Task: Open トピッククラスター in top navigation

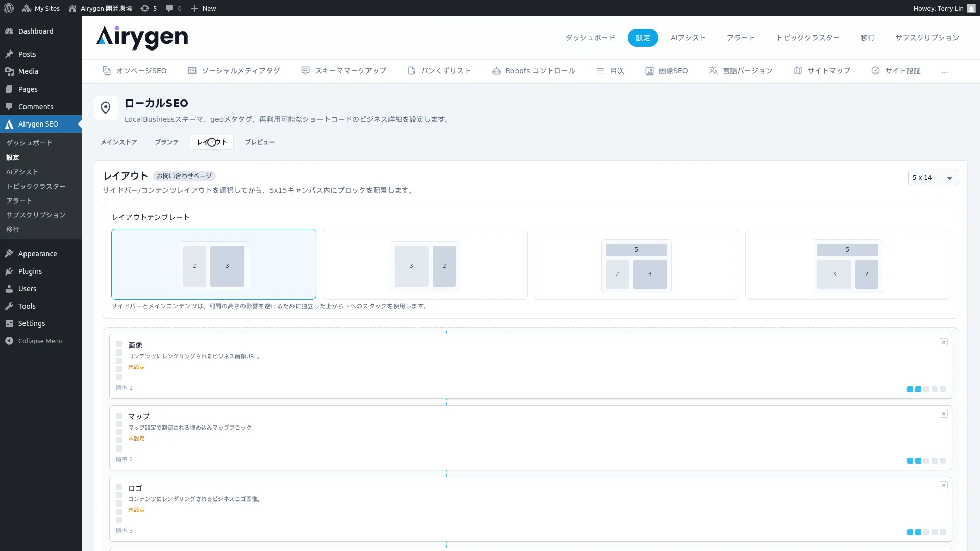Action: click(x=808, y=38)
